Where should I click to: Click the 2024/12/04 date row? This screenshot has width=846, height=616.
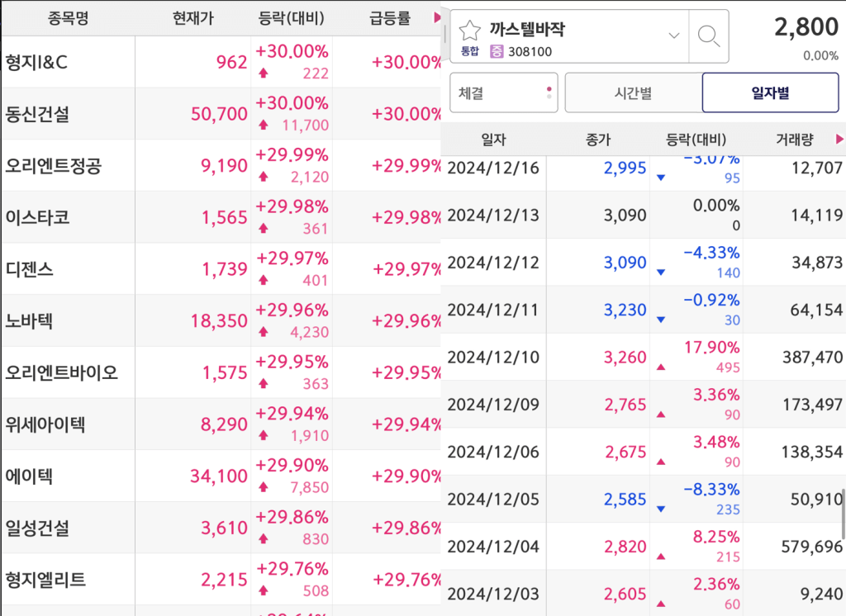[x=643, y=547]
